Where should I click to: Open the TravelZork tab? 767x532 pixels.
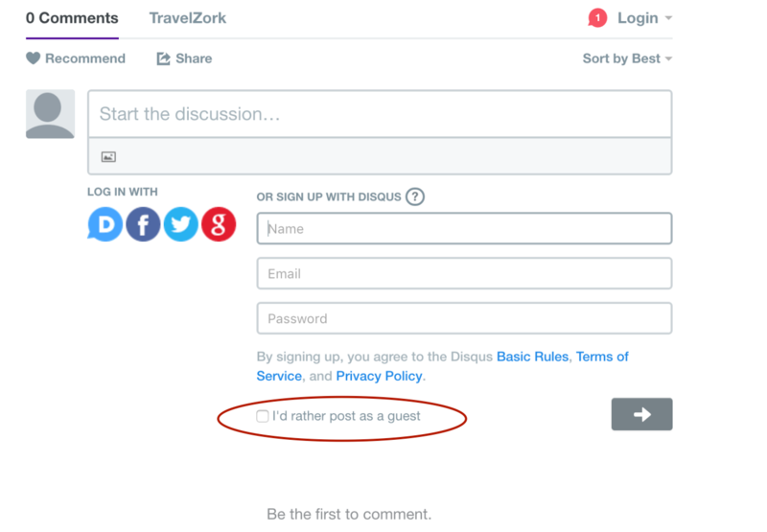click(188, 18)
